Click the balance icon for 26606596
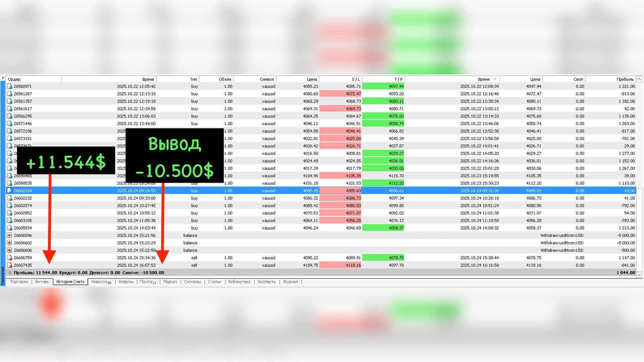The image size is (644, 362). pyautogui.click(x=10, y=235)
